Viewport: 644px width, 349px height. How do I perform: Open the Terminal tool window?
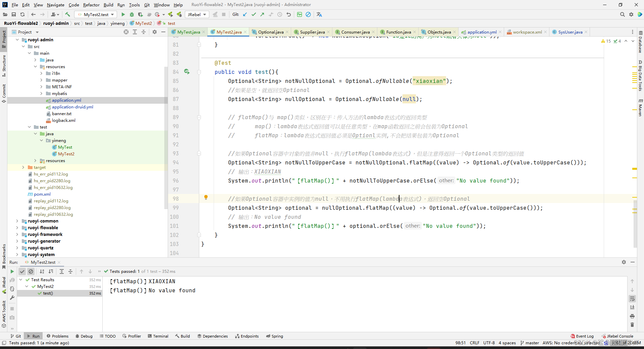(158, 336)
